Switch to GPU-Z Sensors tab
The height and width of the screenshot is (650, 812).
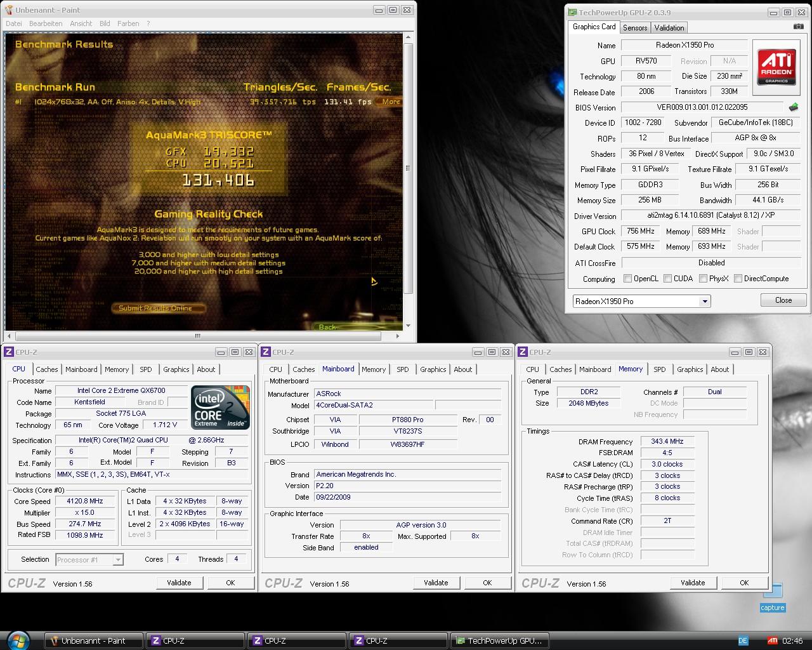click(635, 28)
